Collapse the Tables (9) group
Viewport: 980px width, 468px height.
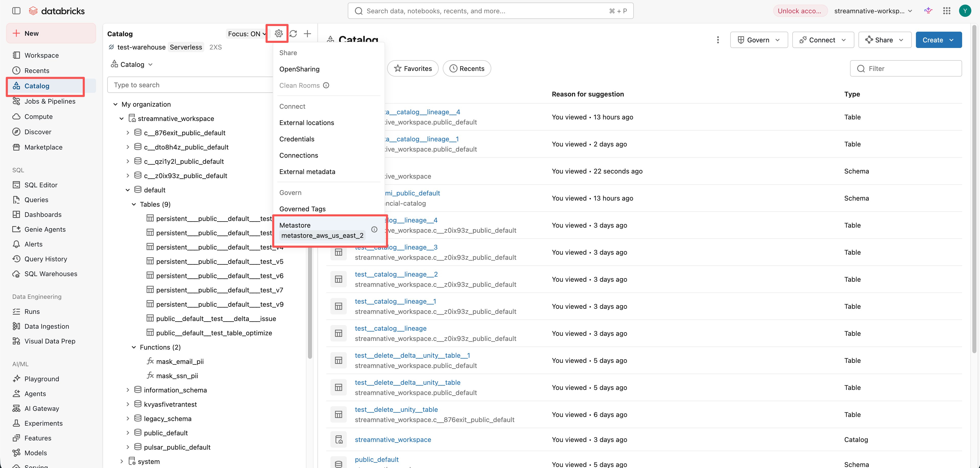[x=134, y=204]
